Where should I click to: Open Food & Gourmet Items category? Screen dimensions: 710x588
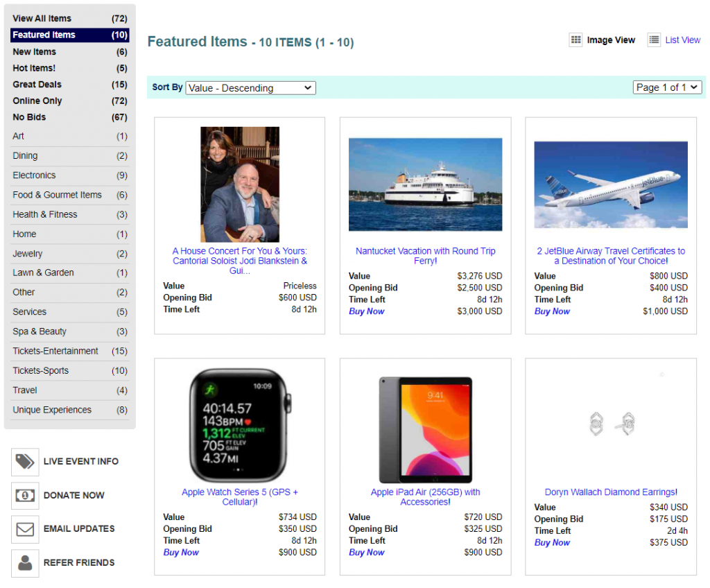(70, 195)
